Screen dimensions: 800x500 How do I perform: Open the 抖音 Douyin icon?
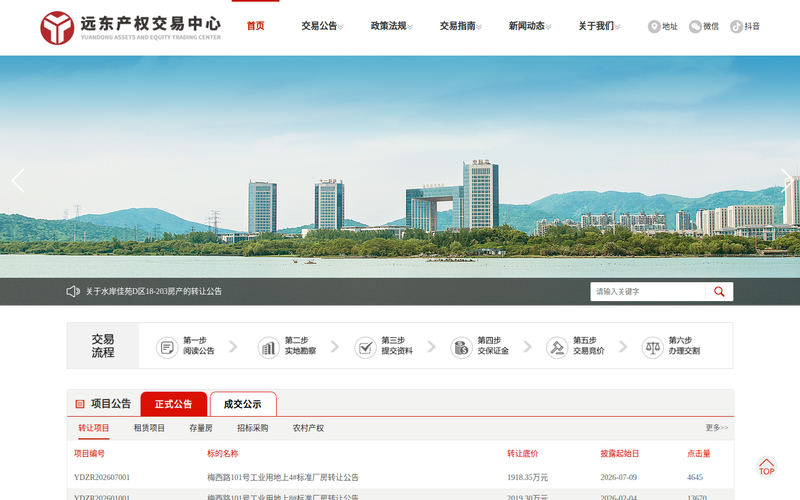click(736, 27)
